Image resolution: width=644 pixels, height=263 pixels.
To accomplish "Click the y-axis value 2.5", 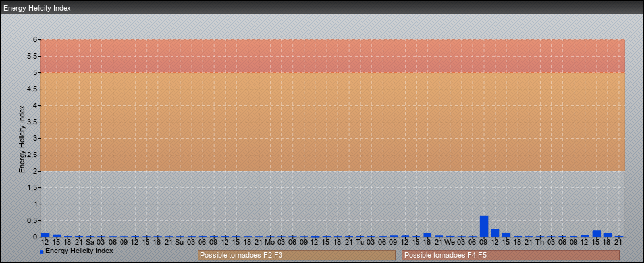I will 32,155.
